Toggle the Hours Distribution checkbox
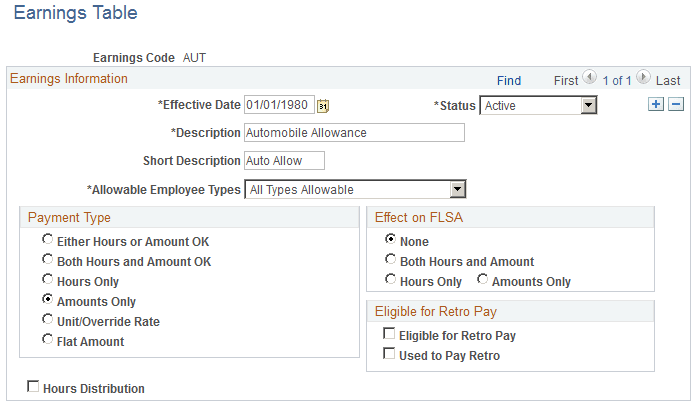 pyautogui.click(x=34, y=387)
